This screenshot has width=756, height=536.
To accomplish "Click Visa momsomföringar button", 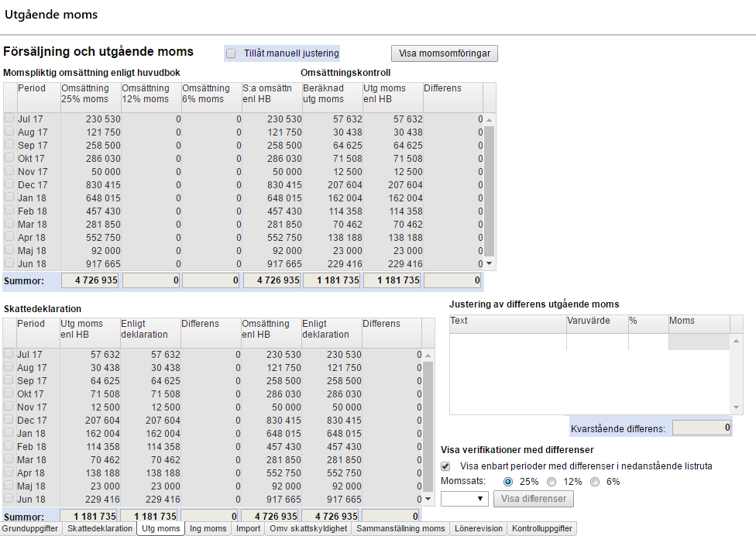I will 444,53.
